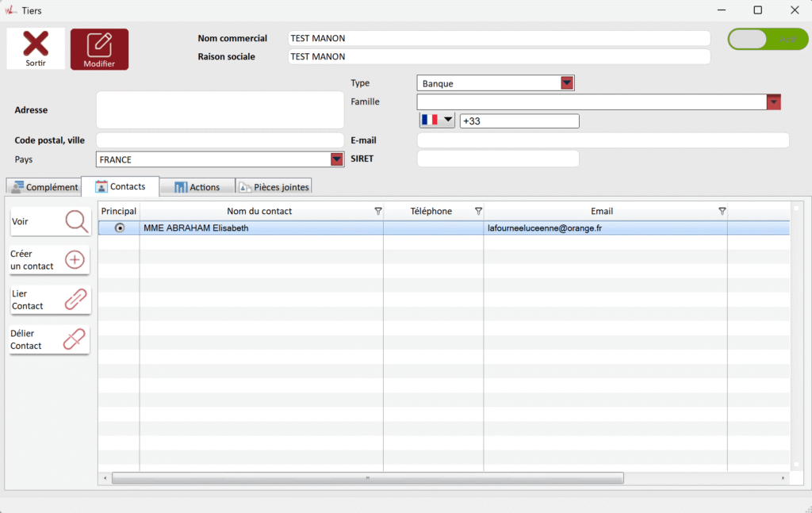
Task: Click the horizontal scrollbar under contacts table
Action: (x=367, y=478)
